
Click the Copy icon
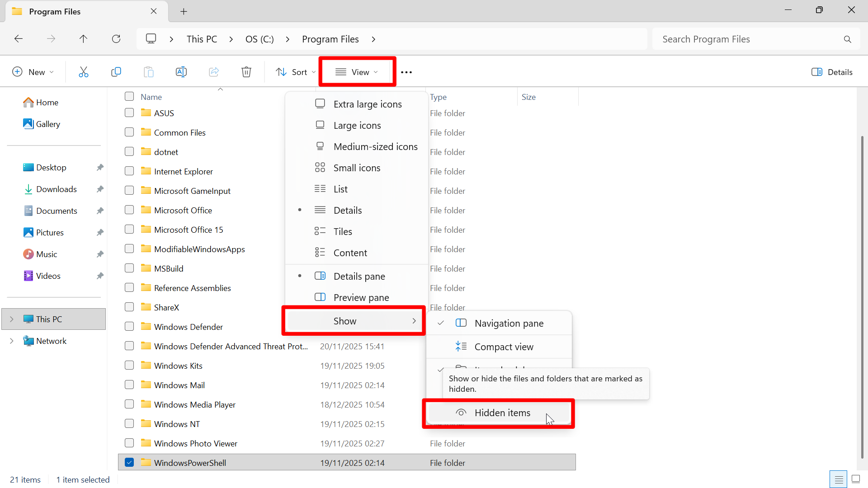pos(116,71)
